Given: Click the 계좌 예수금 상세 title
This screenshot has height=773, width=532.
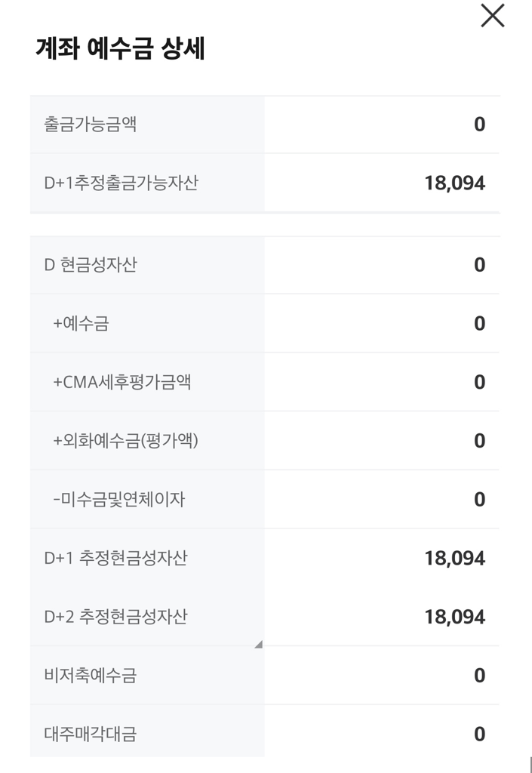Looking at the screenshot, I should point(120,49).
